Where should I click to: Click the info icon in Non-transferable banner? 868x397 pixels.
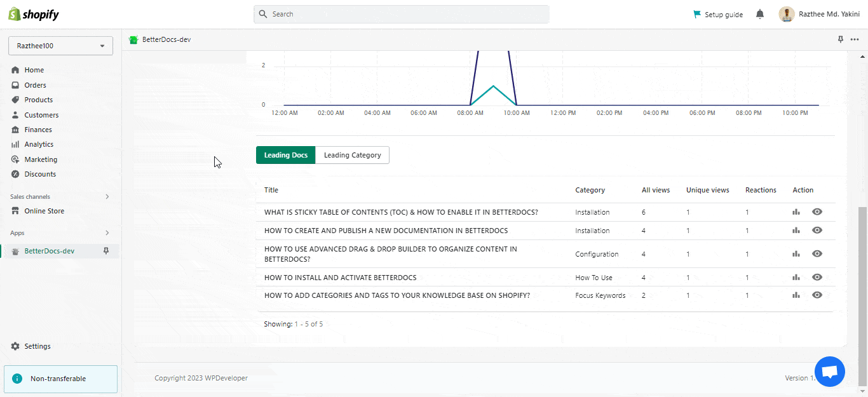coord(17,379)
